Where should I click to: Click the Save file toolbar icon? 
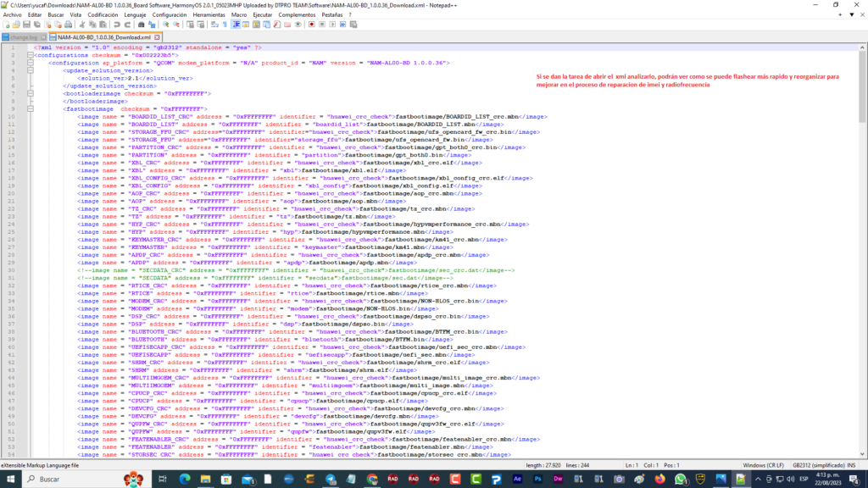click(x=26, y=25)
